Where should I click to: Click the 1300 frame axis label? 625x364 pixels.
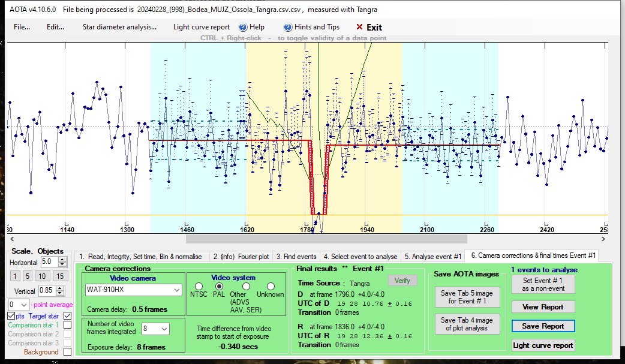point(127,230)
